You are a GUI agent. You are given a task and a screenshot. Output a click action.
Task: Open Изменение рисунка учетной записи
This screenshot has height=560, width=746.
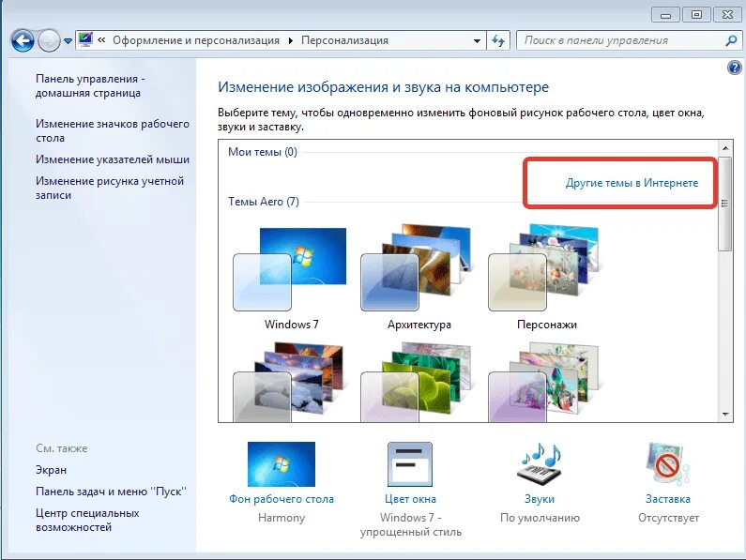point(110,188)
